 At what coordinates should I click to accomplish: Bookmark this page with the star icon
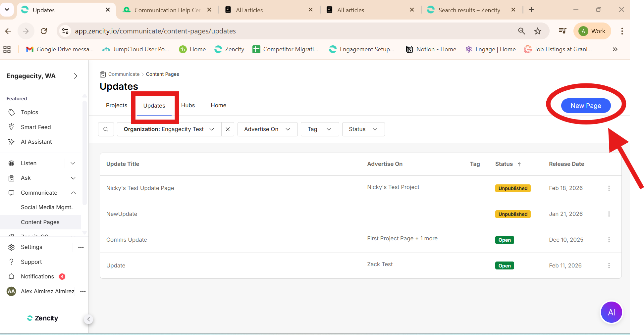[537, 31]
